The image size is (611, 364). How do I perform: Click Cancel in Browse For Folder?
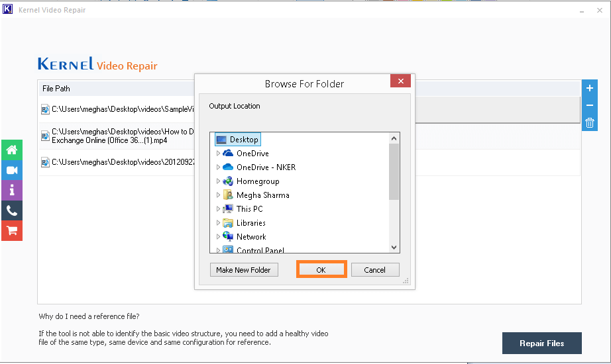click(x=375, y=270)
